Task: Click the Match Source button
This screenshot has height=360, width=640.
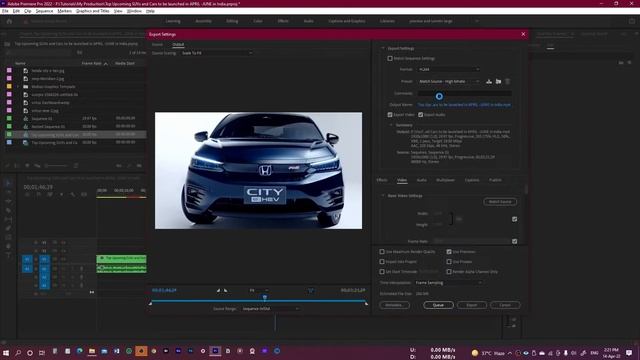Action: pyautogui.click(x=500, y=202)
